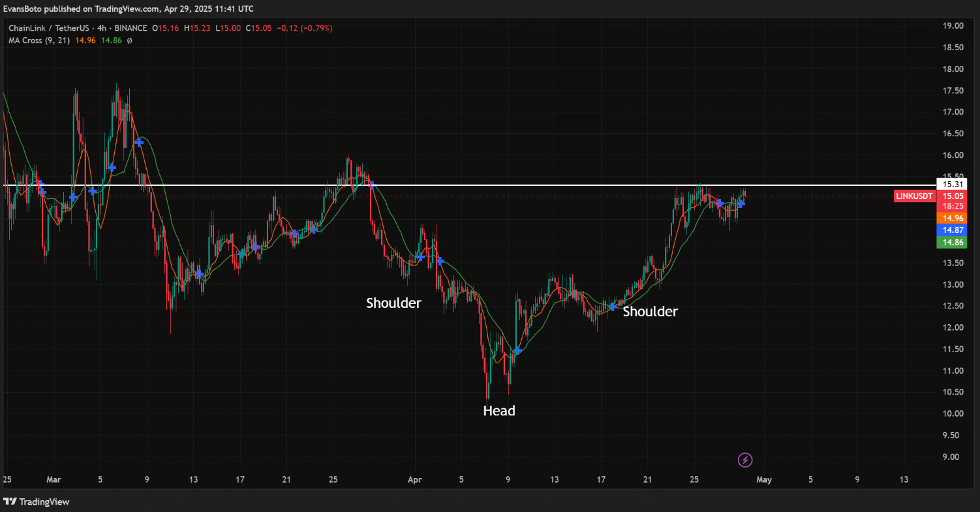
Task: Click the 16.00 price axis label
Action: pyautogui.click(x=953, y=155)
